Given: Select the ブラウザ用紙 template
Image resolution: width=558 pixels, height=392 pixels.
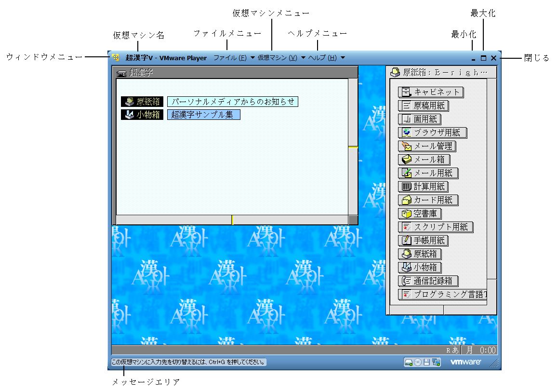Looking at the screenshot, I should (x=432, y=133).
